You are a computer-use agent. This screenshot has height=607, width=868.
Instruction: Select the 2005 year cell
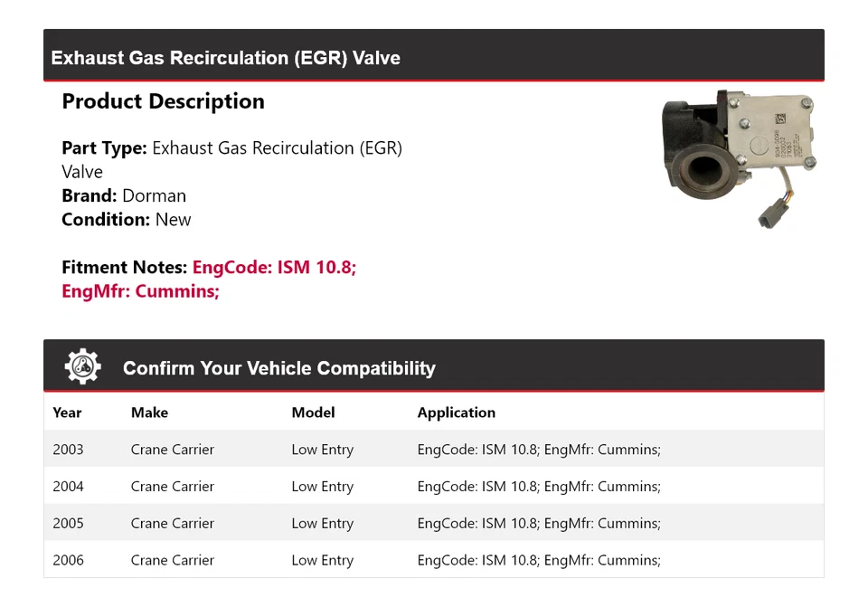[x=68, y=524]
